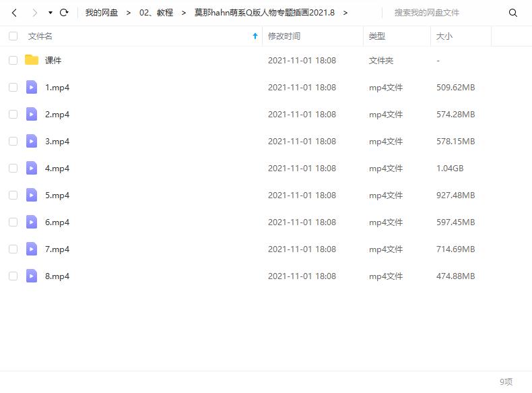
Task: Click the 4.mp4 video file icon
Action: click(x=32, y=168)
